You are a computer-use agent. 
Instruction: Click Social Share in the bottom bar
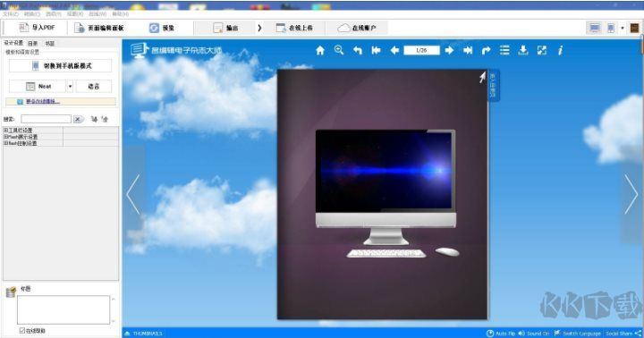(x=623, y=333)
